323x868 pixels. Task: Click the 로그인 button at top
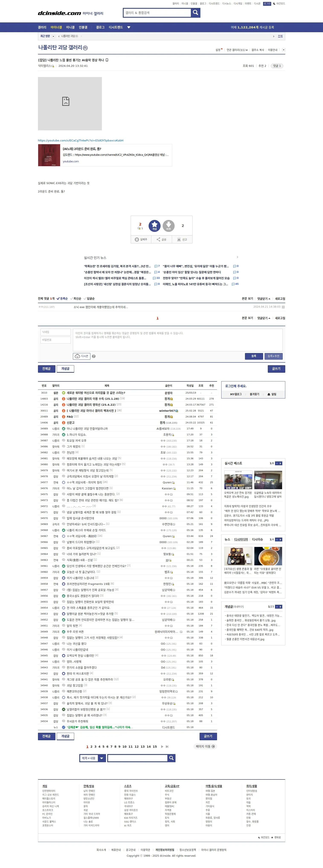267,4
